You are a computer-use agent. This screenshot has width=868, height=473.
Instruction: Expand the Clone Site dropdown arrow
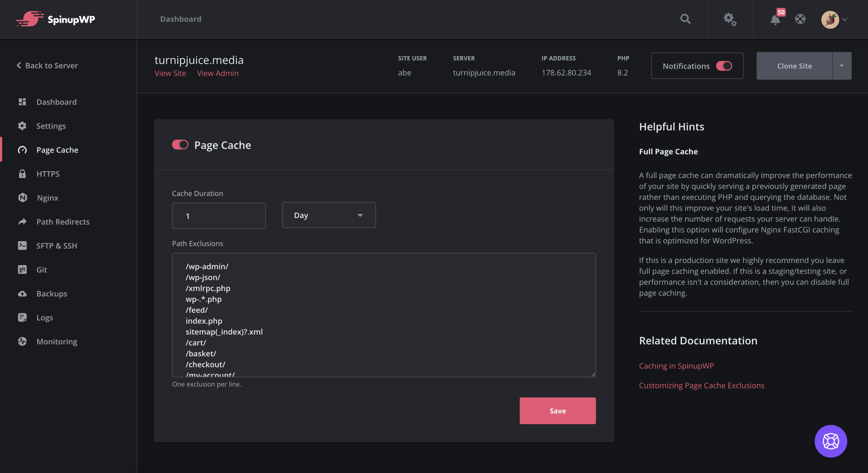(842, 66)
